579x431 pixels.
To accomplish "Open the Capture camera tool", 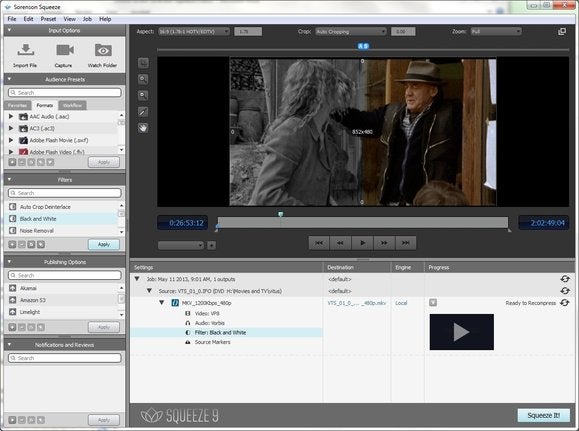I will (x=65, y=50).
